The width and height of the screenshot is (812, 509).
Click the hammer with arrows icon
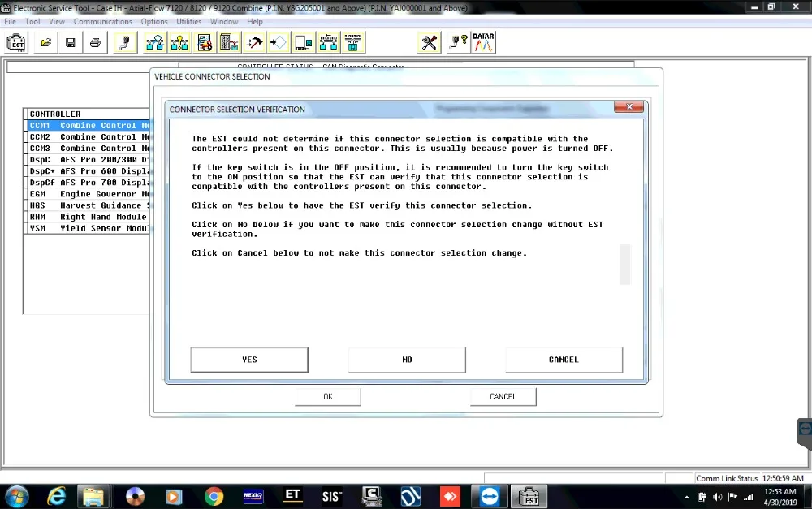[253, 42]
